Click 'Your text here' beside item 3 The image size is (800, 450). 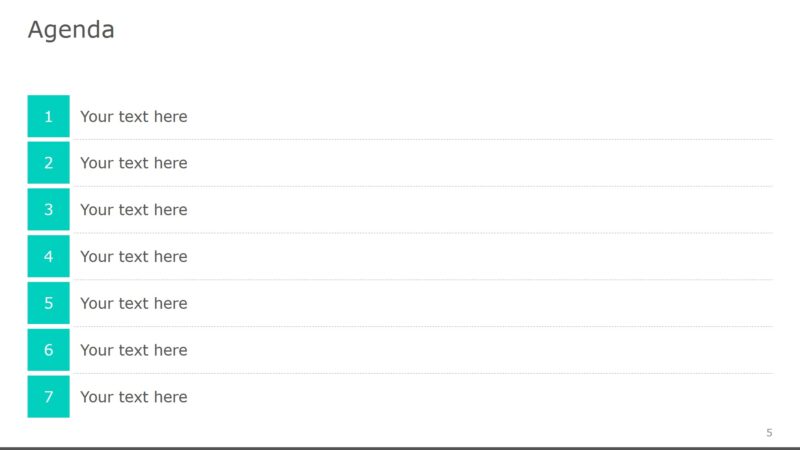point(134,210)
